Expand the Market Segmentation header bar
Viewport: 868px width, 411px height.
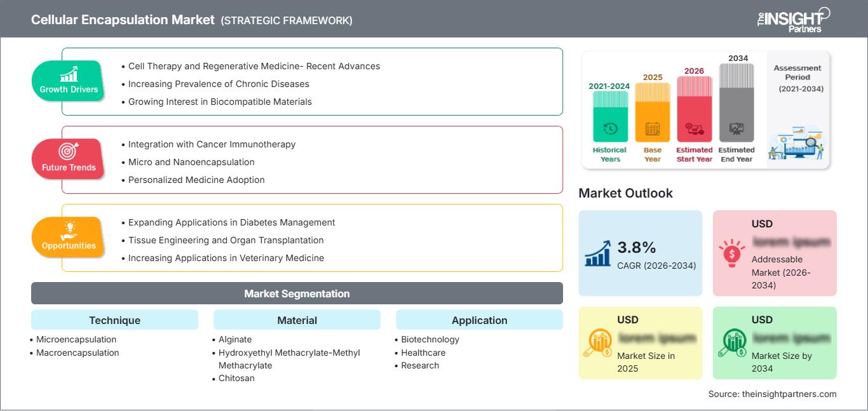pyautogui.click(x=297, y=293)
